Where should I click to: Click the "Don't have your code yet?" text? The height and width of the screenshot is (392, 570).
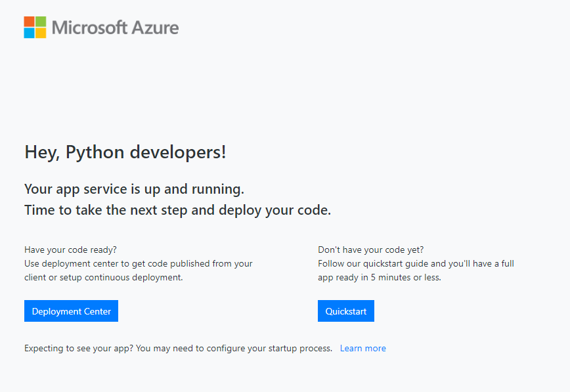coord(371,250)
